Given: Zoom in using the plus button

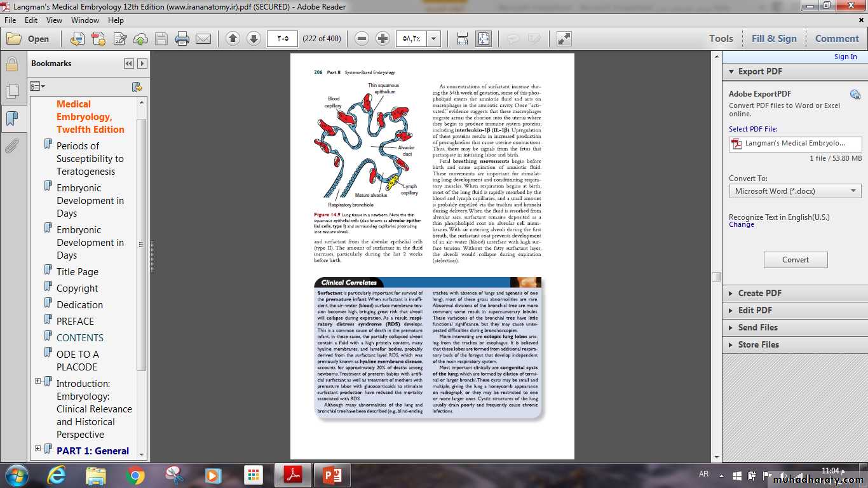Looking at the screenshot, I should pos(383,39).
